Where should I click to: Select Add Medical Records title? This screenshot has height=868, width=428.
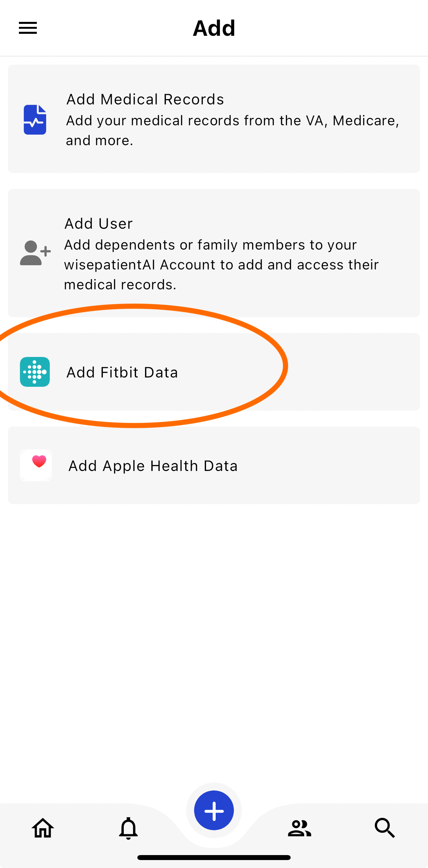click(145, 99)
